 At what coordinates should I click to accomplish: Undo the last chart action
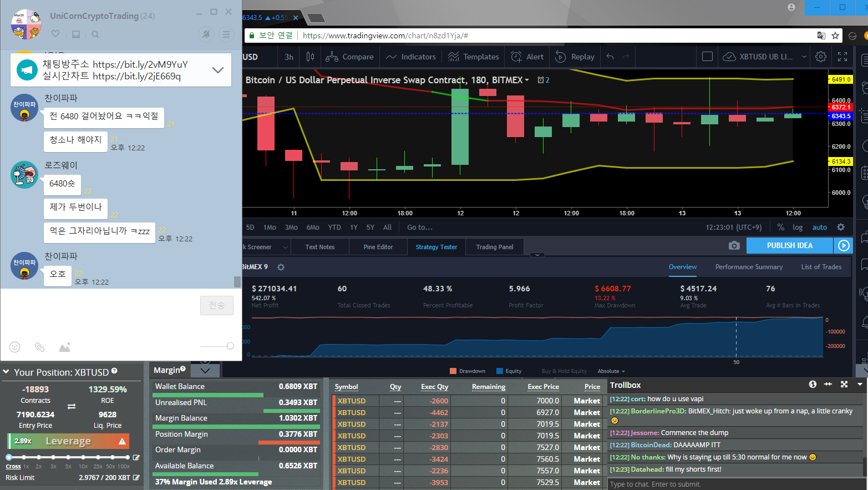[x=610, y=57]
